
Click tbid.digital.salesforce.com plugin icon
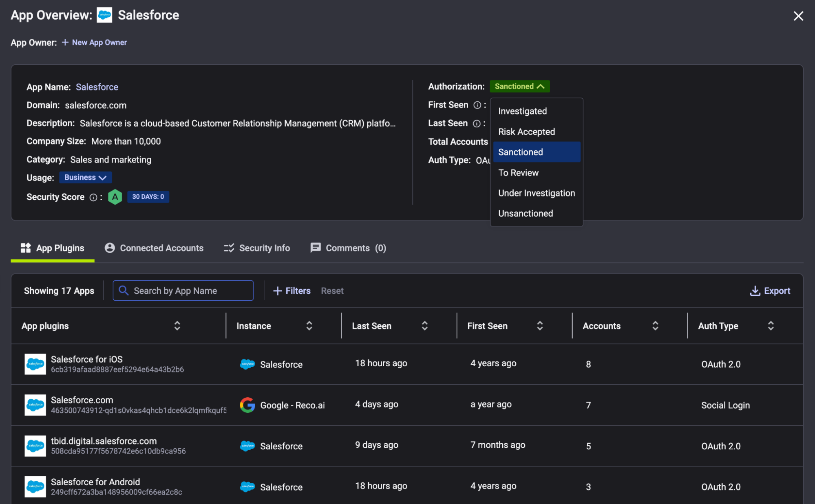[35, 446]
